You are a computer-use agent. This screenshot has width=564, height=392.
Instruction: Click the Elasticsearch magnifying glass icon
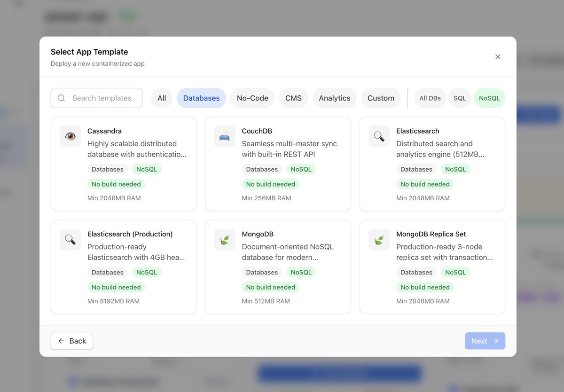point(379,136)
